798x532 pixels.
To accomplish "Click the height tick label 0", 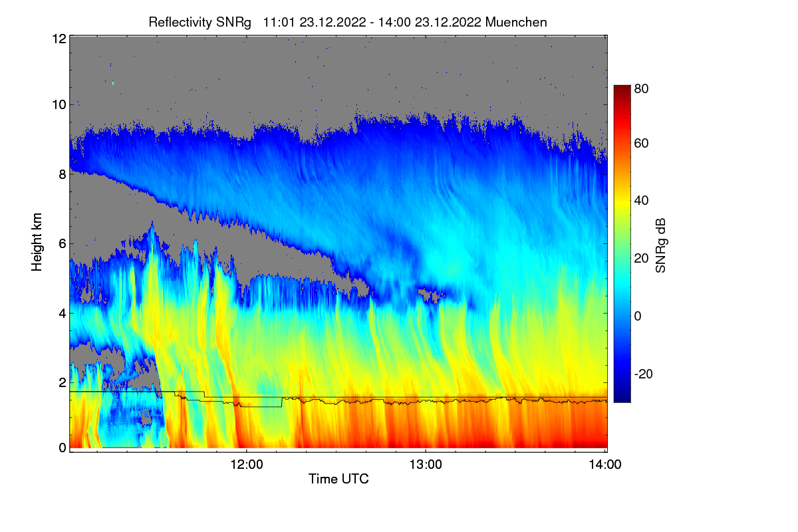I will tap(62, 448).
